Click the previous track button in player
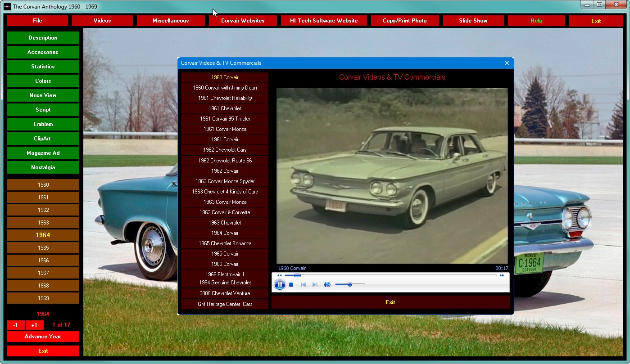This screenshot has height=364, width=630. (304, 284)
